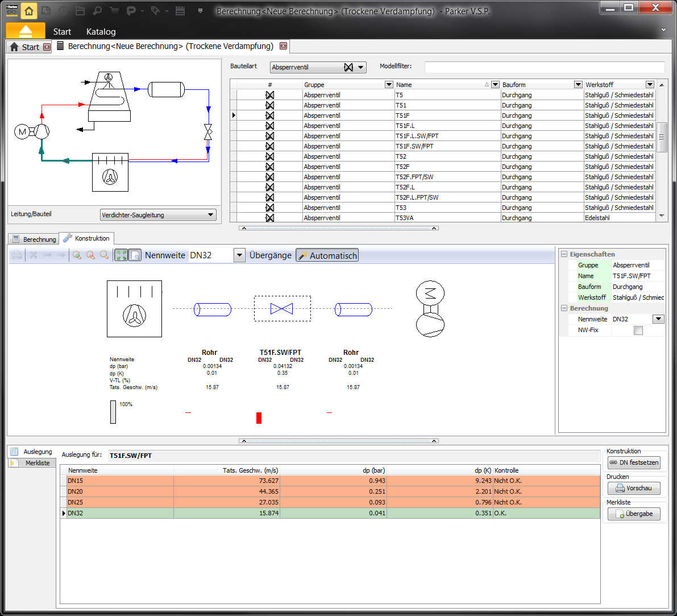Click the zoom in magnifier icon
Viewport: 677px width, 616px height.
coord(77,255)
